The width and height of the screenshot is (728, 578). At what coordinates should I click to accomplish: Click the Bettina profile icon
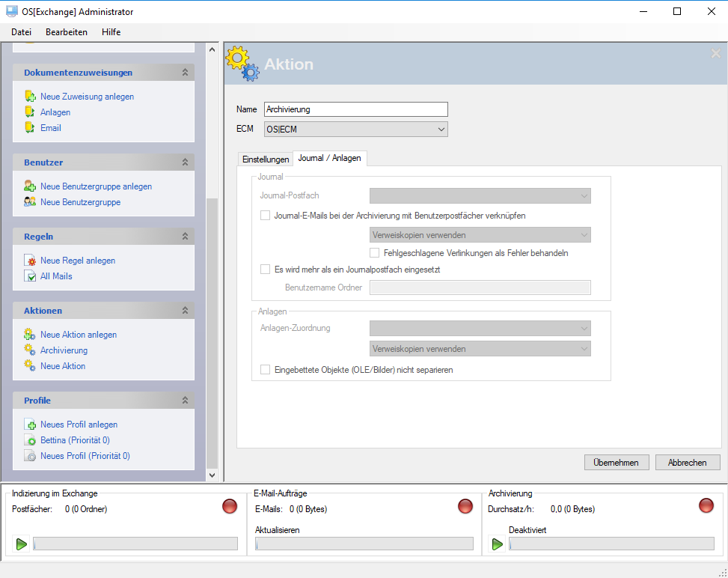pos(29,440)
